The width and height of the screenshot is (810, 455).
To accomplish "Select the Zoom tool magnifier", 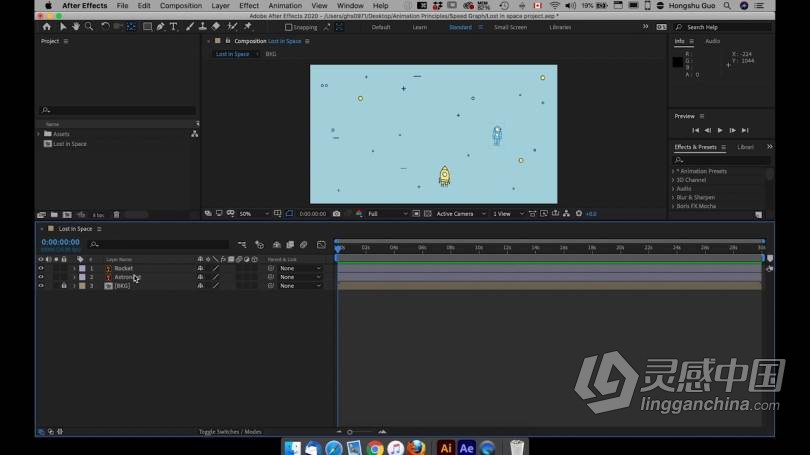I will click(89, 27).
